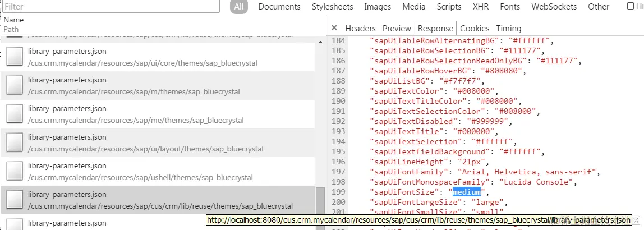Click file icon of sap/me request
Screen dimensions: 644x230
(x=15, y=114)
